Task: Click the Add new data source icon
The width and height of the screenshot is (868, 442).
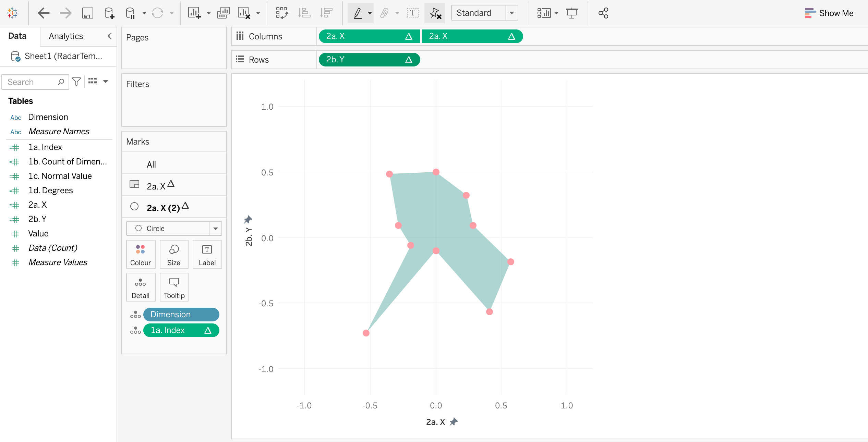Action: click(109, 13)
